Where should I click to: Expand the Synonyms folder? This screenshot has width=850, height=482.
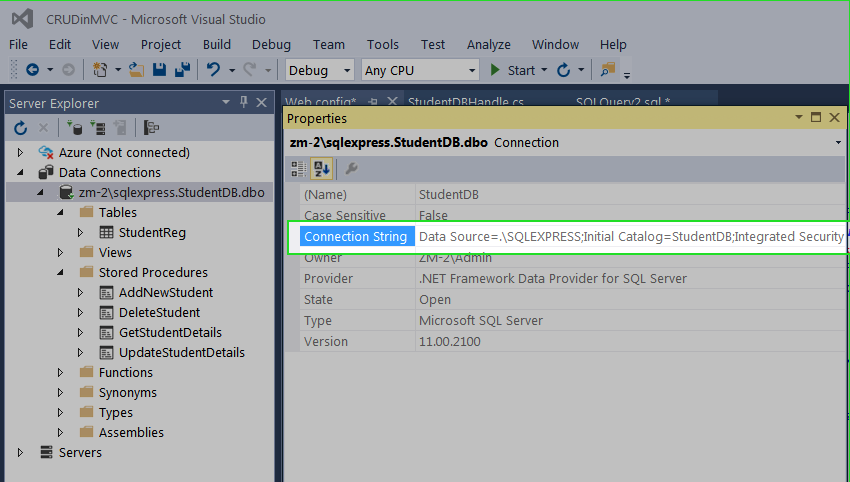pyautogui.click(x=61, y=393)
